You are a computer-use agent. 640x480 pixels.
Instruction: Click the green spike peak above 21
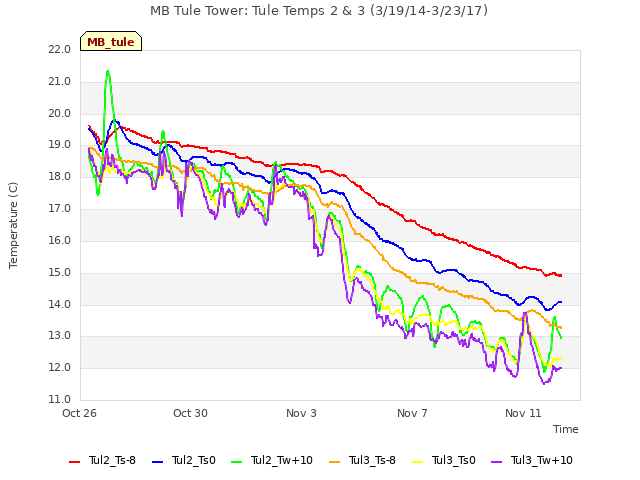point(108,71)
